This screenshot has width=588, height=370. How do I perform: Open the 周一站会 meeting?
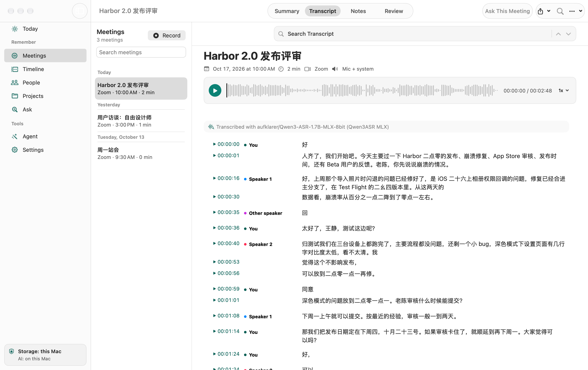point(141,153)
